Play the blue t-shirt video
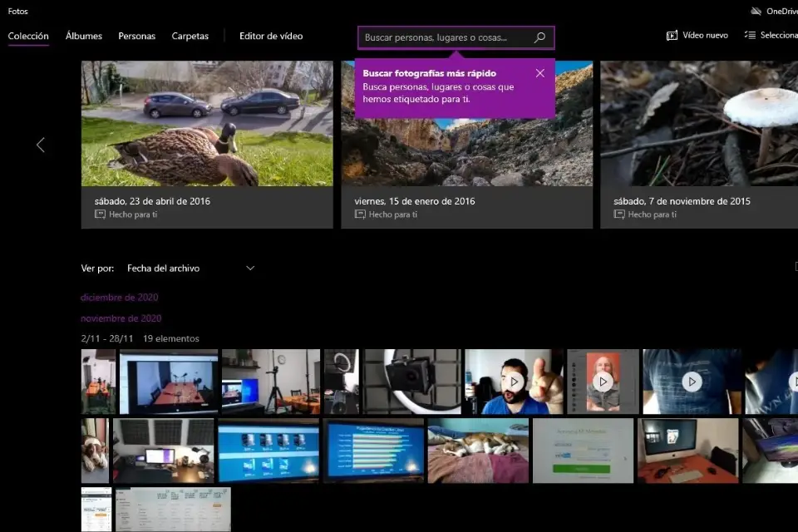 tap(691, 382)
